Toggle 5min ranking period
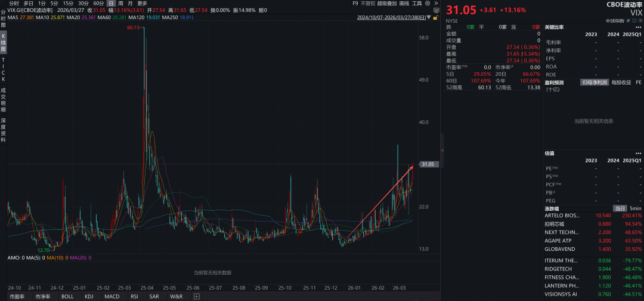 click(636, 208)
